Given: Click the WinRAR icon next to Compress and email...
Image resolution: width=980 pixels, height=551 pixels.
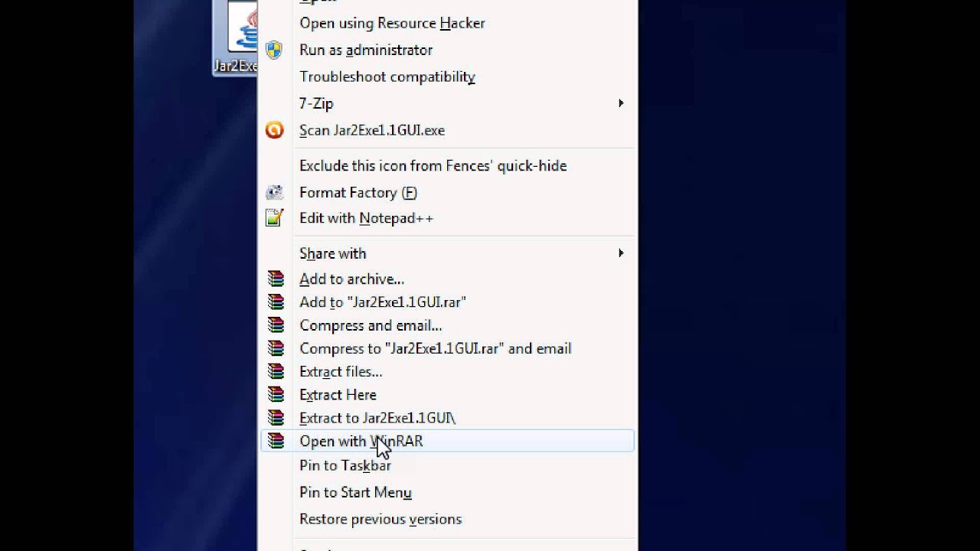Looking at the screenshot, I should click(276, 325).
